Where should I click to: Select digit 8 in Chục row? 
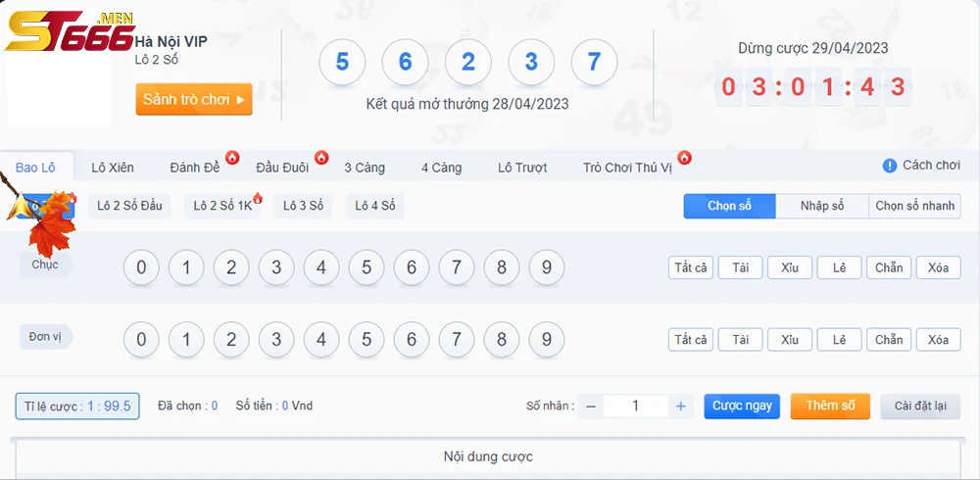[x=501, y=267]
